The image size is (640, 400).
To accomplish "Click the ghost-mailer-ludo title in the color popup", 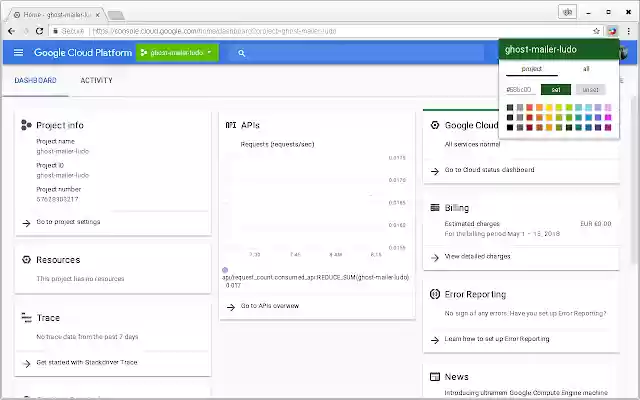I will 540,49.
